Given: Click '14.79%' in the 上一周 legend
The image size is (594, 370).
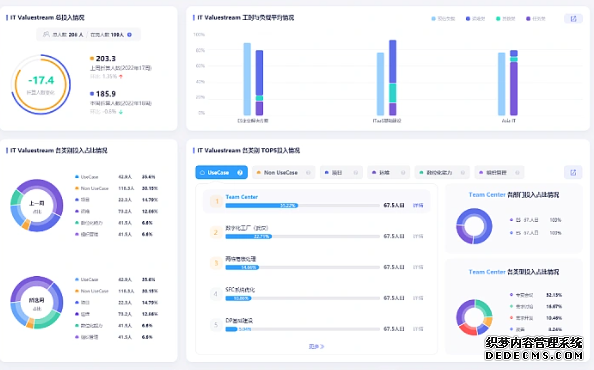Looking at the screenshot, I should pyautogui.click(x=150, y=200).
